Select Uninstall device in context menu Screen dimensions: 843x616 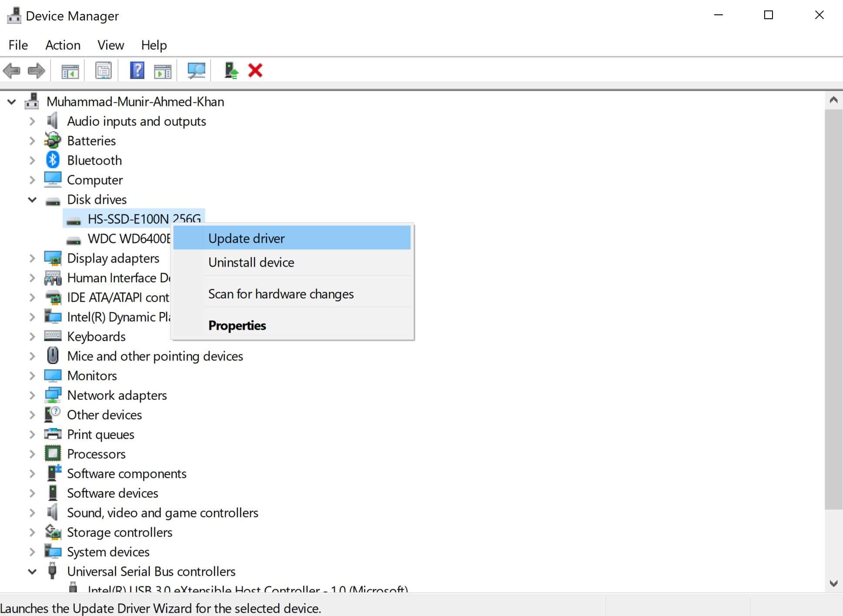[251, 262]
